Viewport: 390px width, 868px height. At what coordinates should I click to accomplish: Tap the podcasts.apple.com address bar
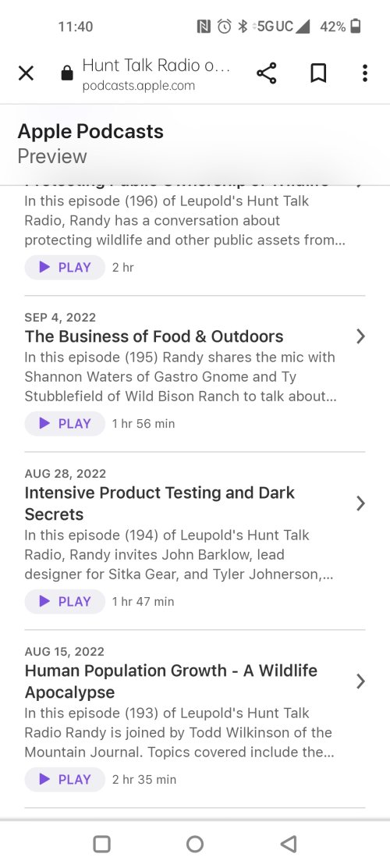(156, 73)
